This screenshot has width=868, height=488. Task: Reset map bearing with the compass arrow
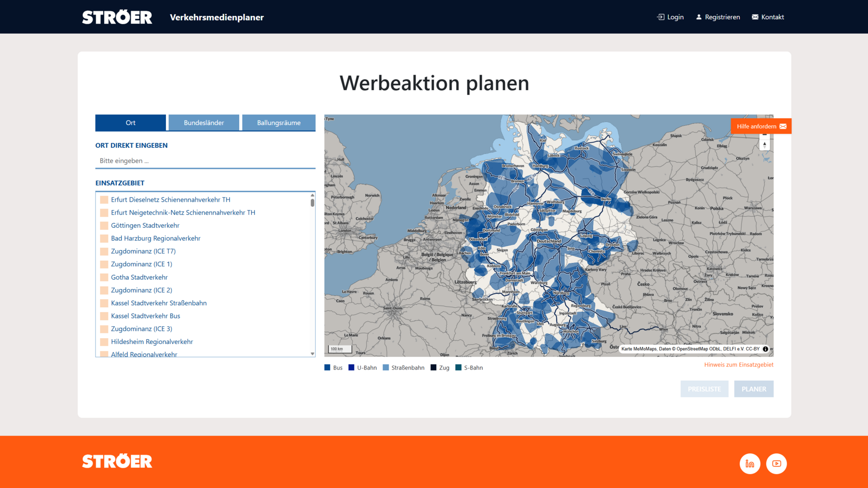pyautogui.click(x=764, y=145)
